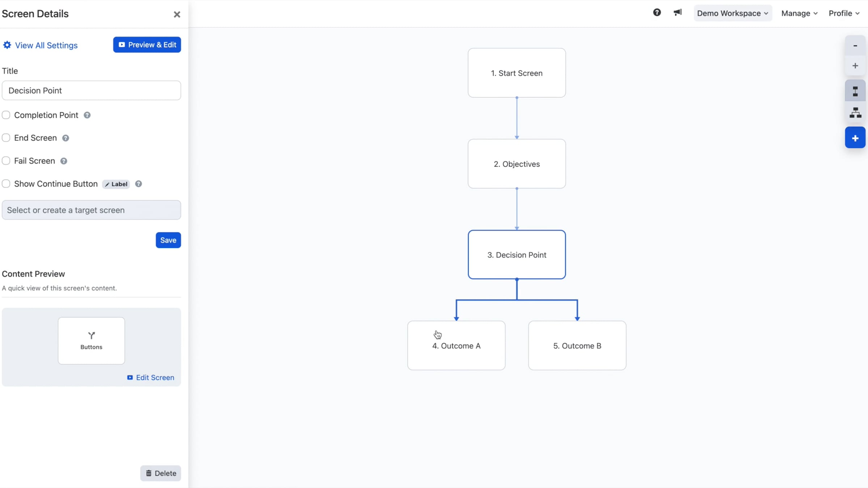Zoom in the canvas with plus button
This screenshot has height=488, width=868.
point(855,66)
